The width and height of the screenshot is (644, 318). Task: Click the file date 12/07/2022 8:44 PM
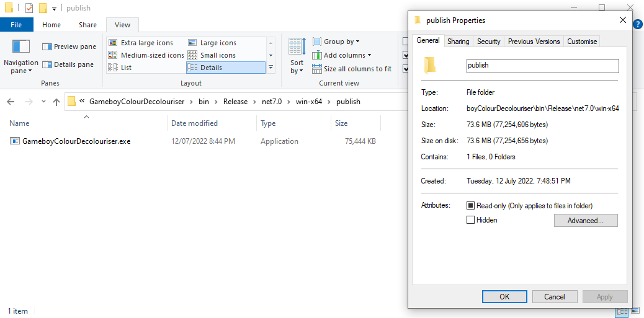click(x=203, y=141)
